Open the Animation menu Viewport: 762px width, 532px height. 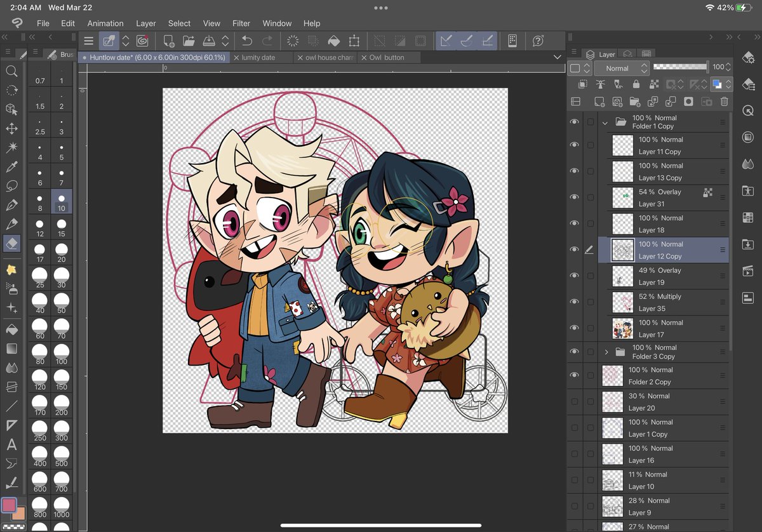(x=105, y=23)
